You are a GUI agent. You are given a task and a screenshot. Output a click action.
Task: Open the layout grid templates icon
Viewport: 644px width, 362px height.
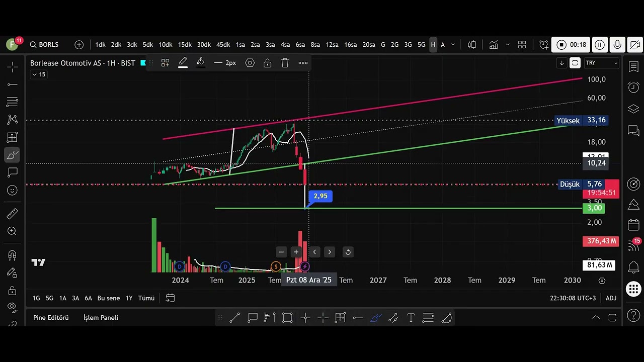pos(522,45)
